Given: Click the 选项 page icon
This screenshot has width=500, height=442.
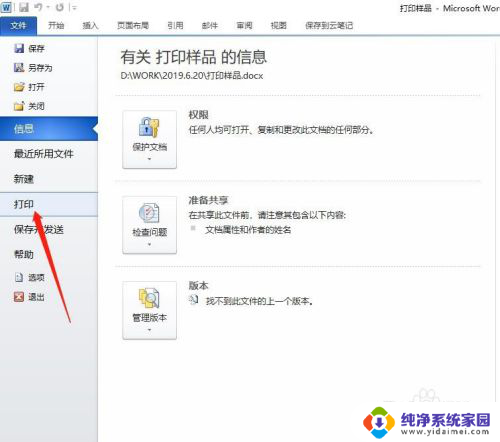Looking at the screenshot, I should 19,277.
